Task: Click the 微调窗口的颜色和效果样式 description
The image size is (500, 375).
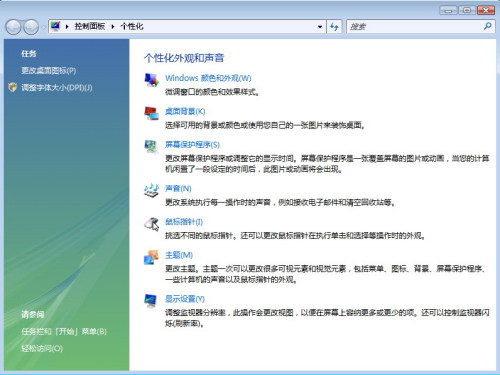Action: tap(212, 92)
